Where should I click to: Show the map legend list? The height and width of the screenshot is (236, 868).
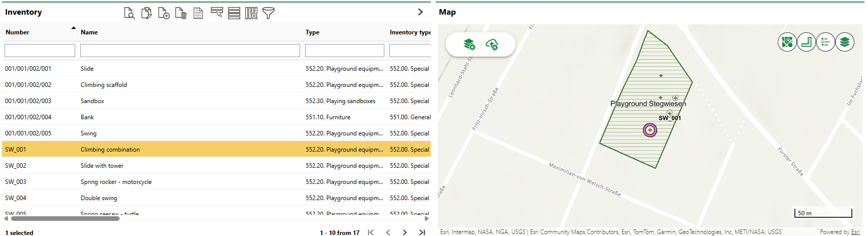(825, 42)
